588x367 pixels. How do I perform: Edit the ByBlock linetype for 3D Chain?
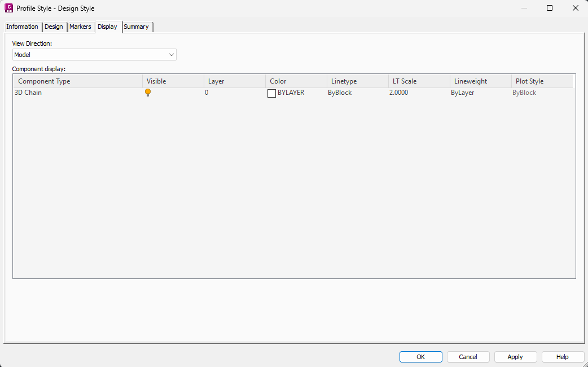tap(339, 92)
